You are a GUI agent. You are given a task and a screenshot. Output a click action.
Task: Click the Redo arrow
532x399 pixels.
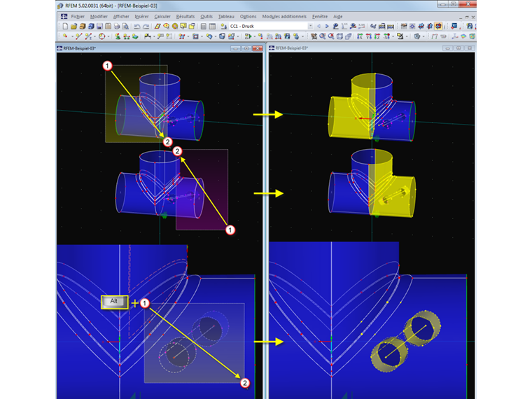coord(146,27)
